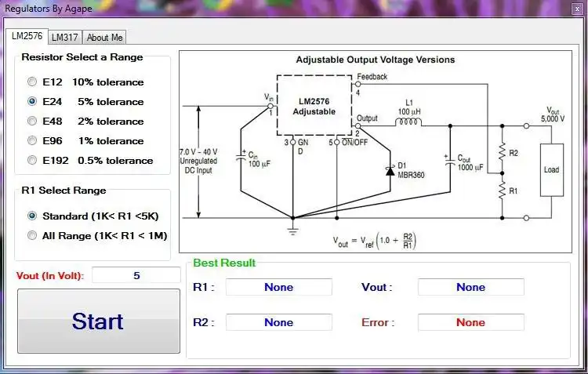Close the Regulators By Agape window
The width and height of the screenshot is (588, 374).
(577, 9)
